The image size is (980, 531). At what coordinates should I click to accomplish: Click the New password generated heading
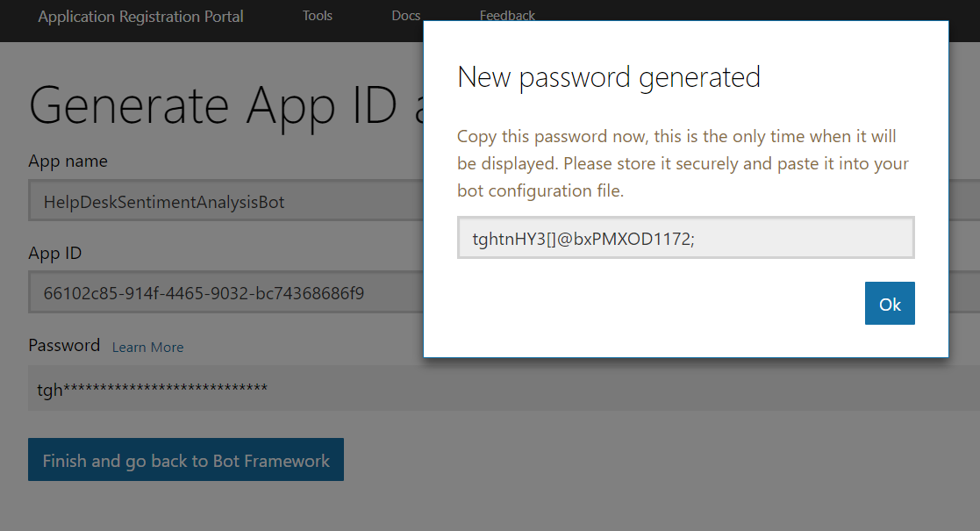pos(609,77)
